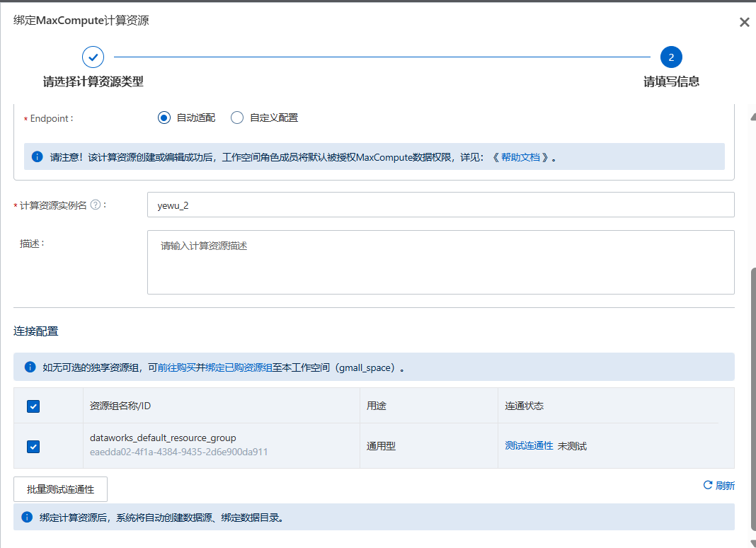Open the 帮助文档 help link

coord(520,157)
